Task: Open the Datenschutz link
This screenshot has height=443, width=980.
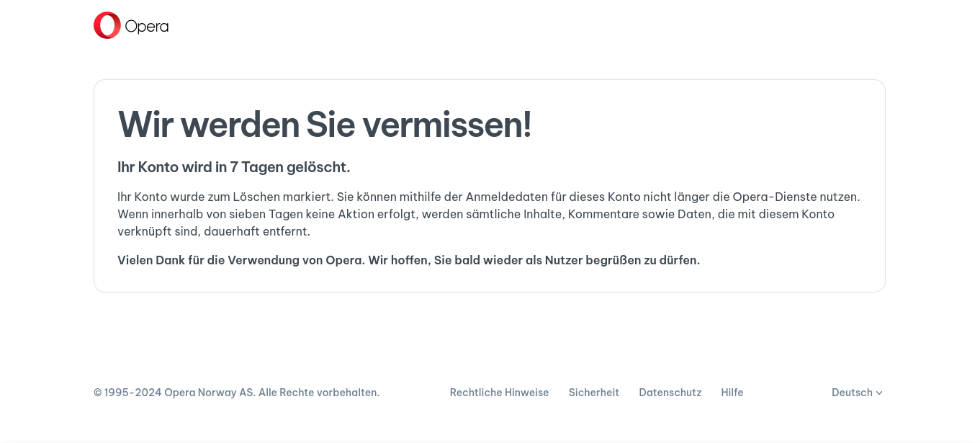Action: tap(670, 393)
